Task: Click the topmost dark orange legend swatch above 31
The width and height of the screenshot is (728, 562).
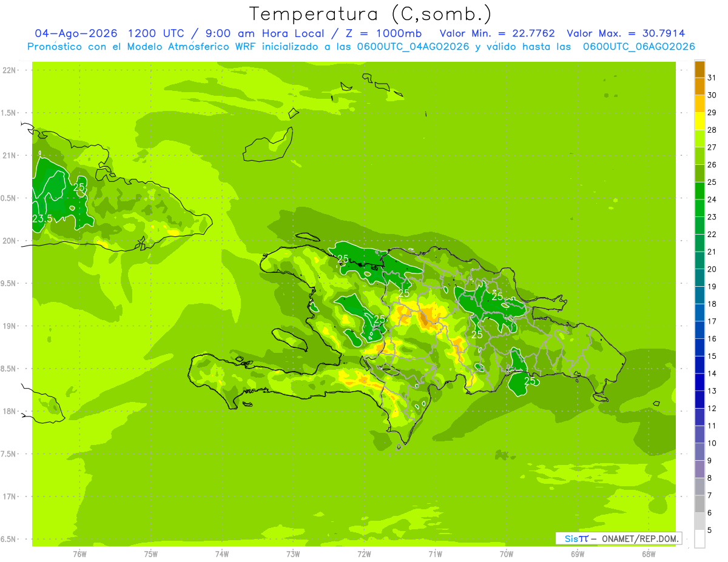Action: click(699, 69)
